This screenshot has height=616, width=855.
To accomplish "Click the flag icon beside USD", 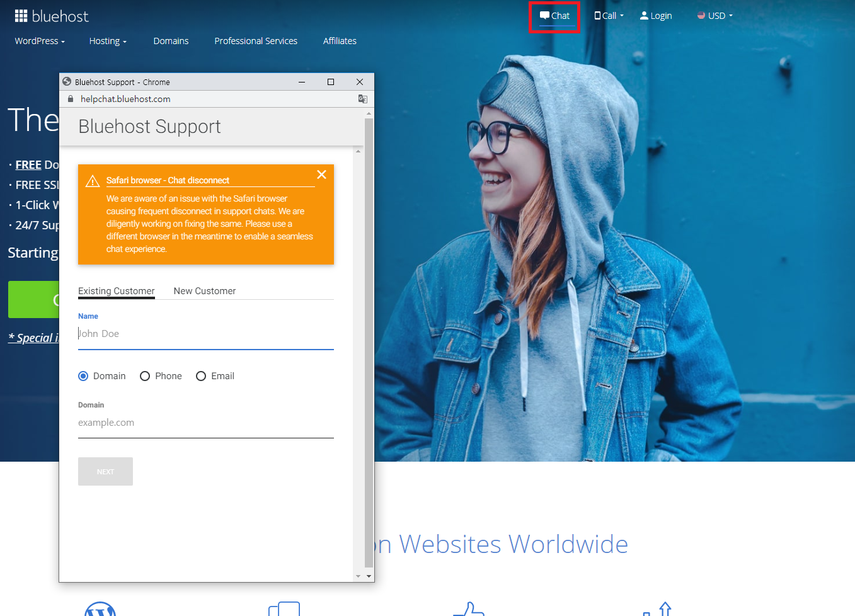I will 701,16.
